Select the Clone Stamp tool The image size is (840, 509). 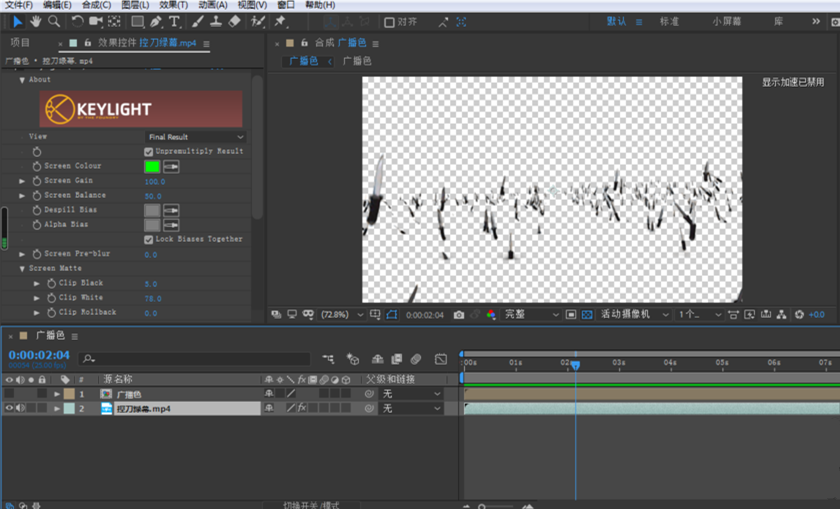tap(216, 21)
